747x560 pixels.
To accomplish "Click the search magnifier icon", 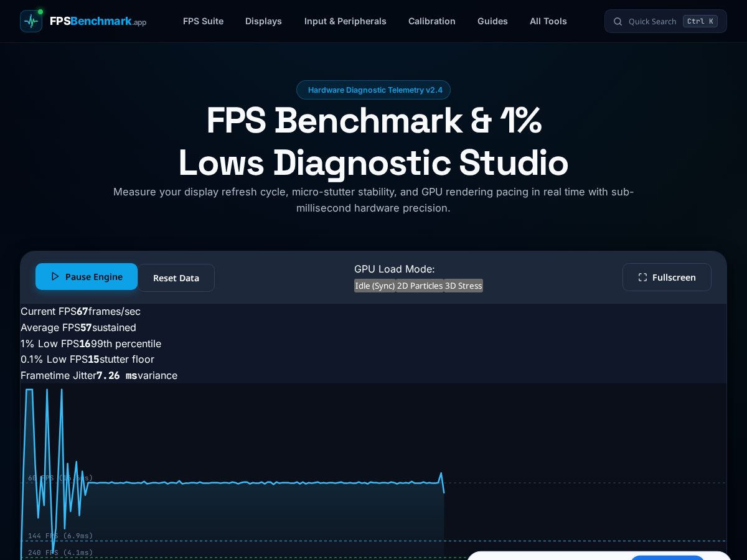I will point(618,21).
